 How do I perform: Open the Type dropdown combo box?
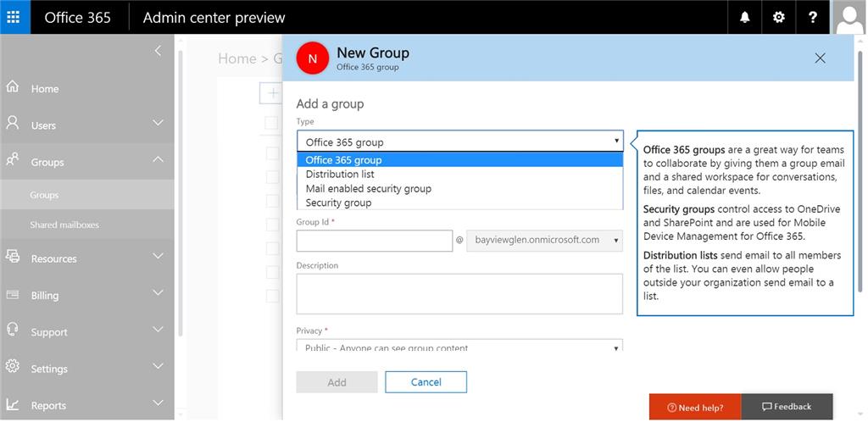point(460,142)
